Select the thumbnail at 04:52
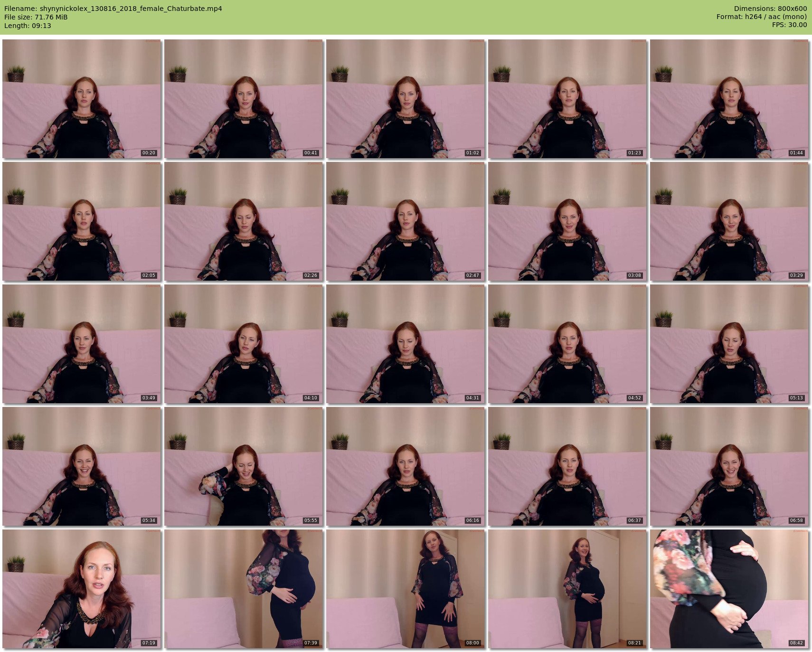Screen dimensions: 812x652 click(567, 344)
